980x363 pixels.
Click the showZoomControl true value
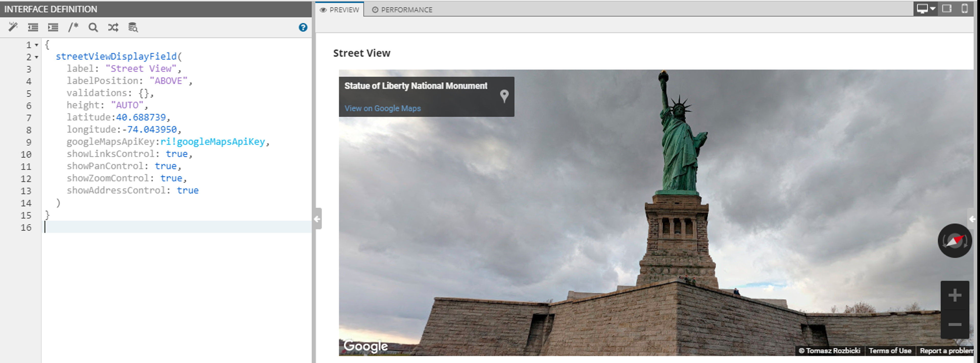pyautogui.click(x=171, y=178)
